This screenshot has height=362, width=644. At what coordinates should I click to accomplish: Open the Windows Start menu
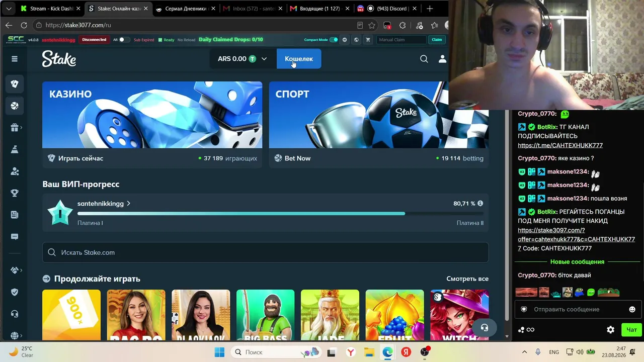219,352
